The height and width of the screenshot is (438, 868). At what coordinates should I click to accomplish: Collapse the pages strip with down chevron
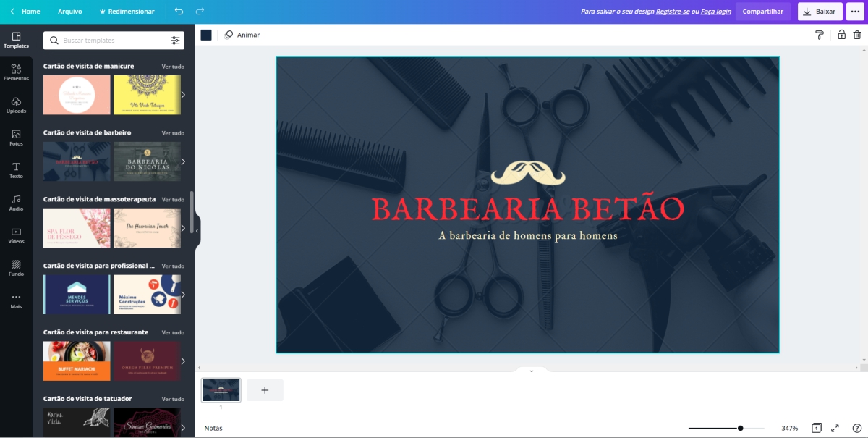(531, 371)
